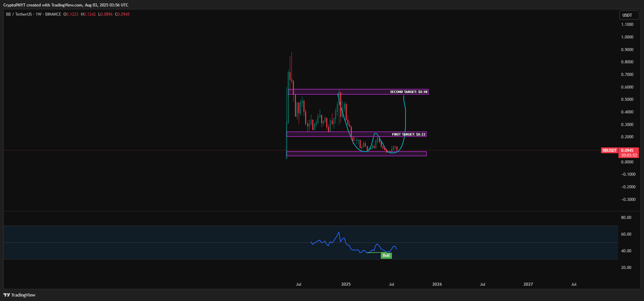This screenshot has height=301, width=644.
Task: Click the open value O0.1223
Action: tap(71, 14)
